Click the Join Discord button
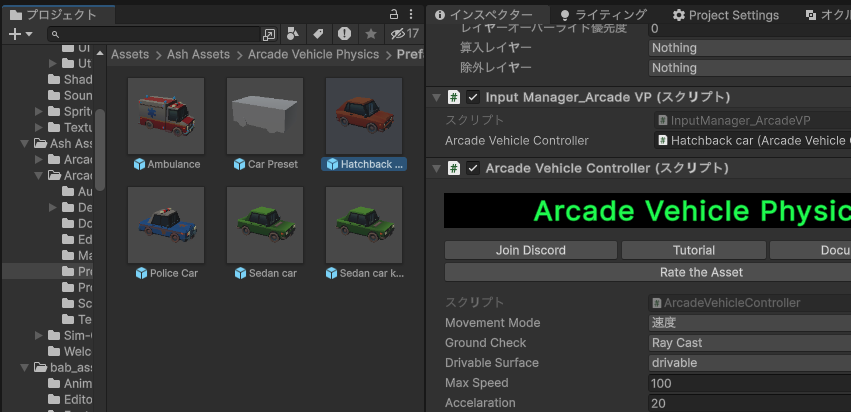851x412 pixels. coord(530,250)
